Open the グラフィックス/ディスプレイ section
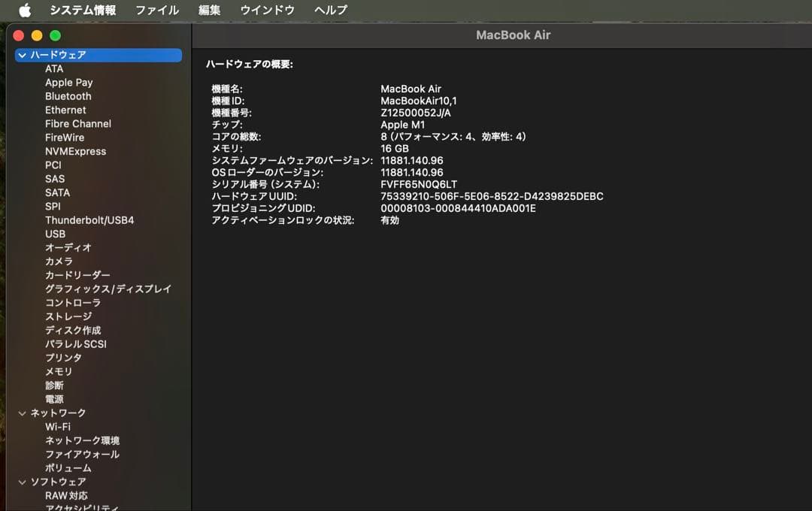 coord(108,289)
